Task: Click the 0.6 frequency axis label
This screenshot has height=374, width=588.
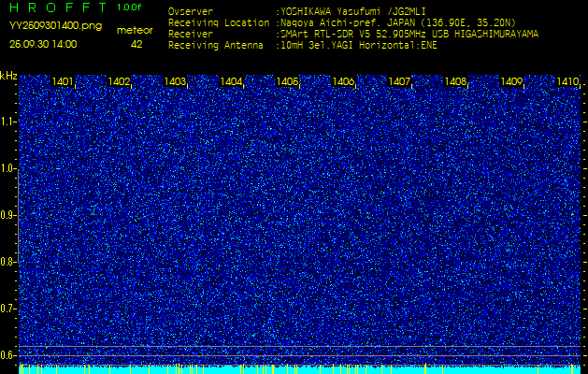Action: (7, 355)
